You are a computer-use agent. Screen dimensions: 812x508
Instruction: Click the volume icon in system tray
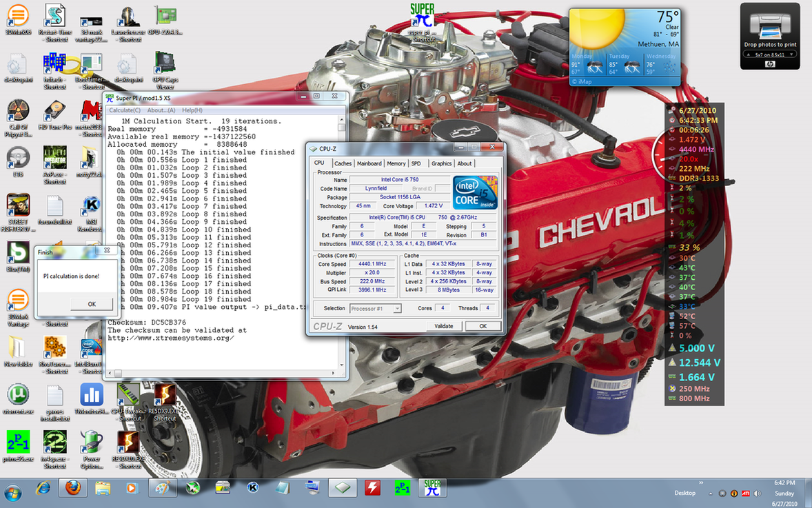(x=757, y=494)
